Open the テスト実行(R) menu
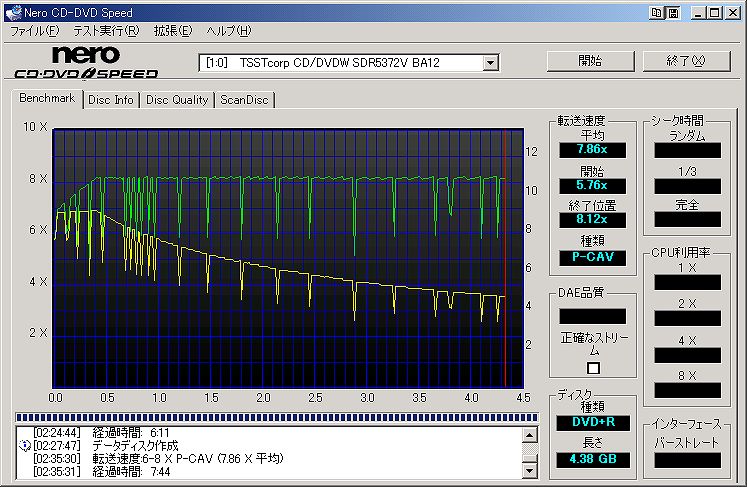Screen dimensions: 747x487 point(106,31)
